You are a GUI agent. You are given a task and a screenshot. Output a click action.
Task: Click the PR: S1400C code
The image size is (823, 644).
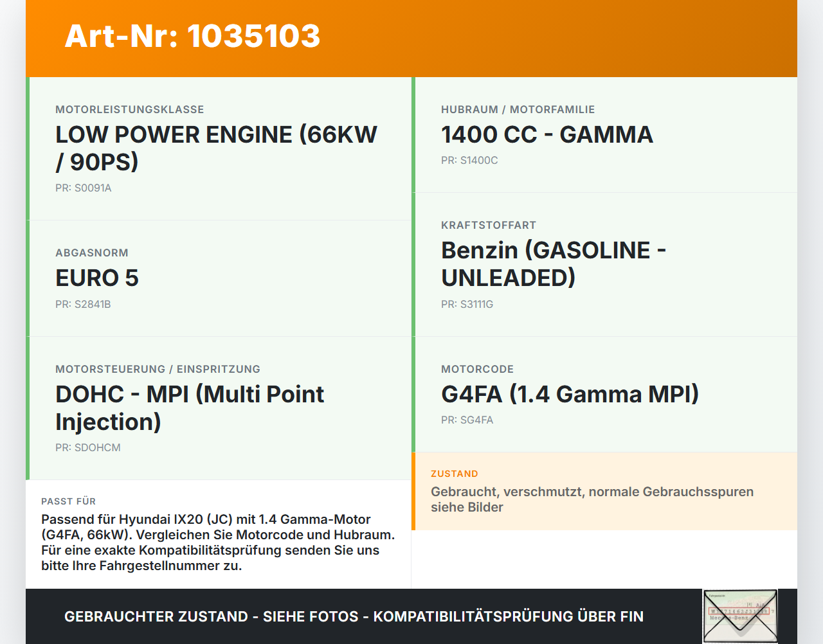click(x=469, y=160)
